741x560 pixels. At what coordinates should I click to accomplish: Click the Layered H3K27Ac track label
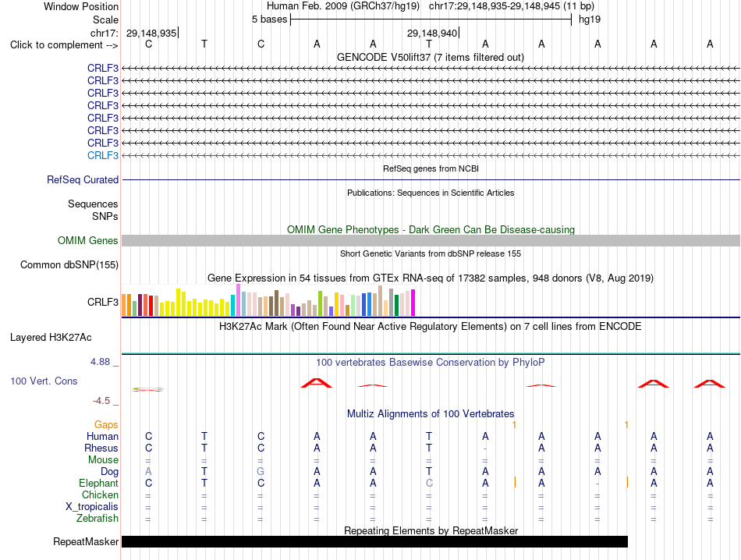(x=51, y=338)
